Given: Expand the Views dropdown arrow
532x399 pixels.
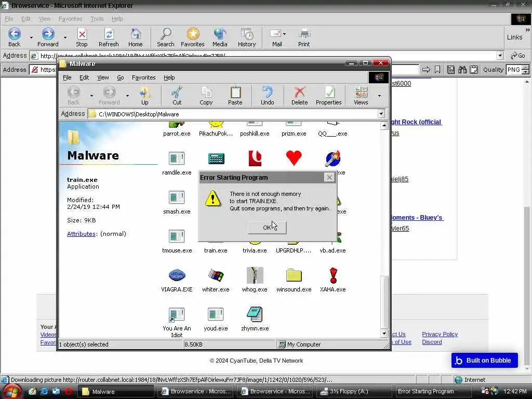Looking at the screenshot, I should pyautogui.click(x=379, y=96).
